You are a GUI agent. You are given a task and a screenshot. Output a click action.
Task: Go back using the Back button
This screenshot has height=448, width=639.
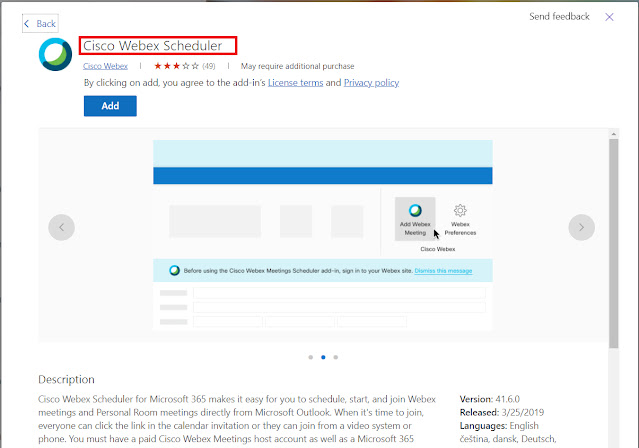pyautogui.click(x=40, y=24)
